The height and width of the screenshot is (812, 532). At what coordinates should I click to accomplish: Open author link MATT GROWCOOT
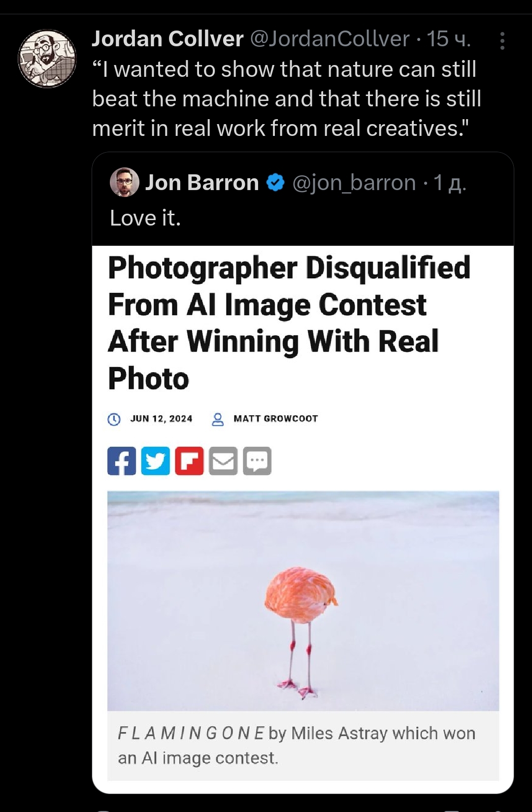coord(276,419)
